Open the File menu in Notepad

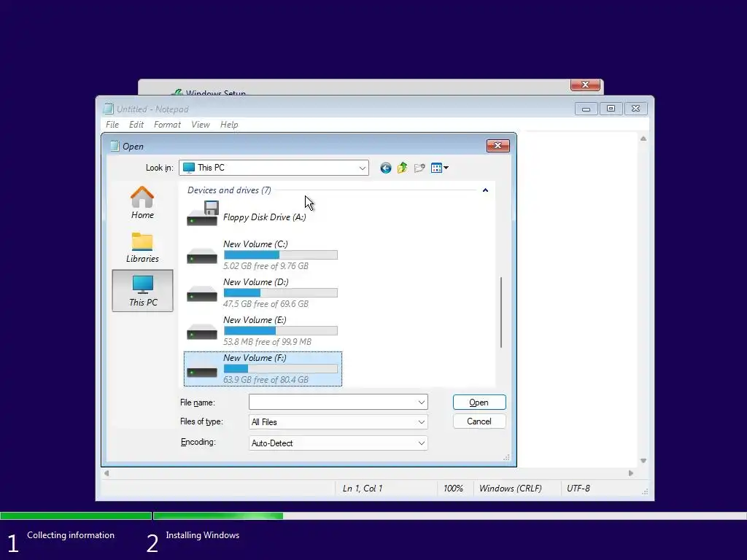[x=112, y=124]
